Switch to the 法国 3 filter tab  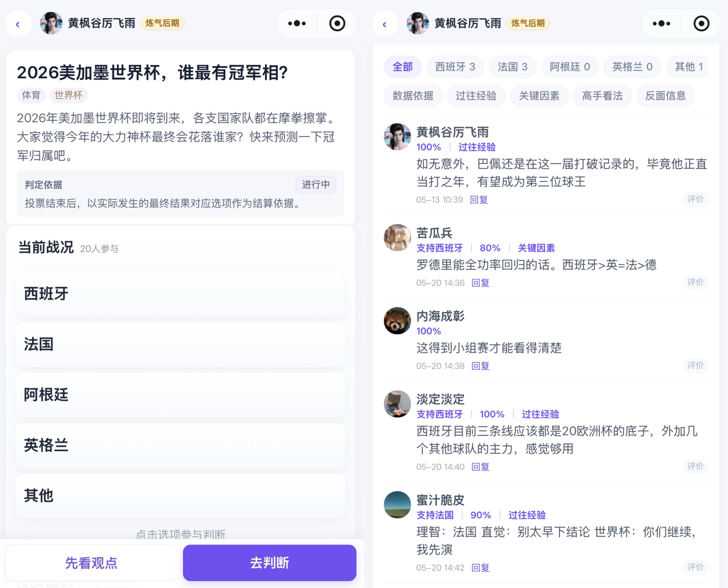pos(513,67)
